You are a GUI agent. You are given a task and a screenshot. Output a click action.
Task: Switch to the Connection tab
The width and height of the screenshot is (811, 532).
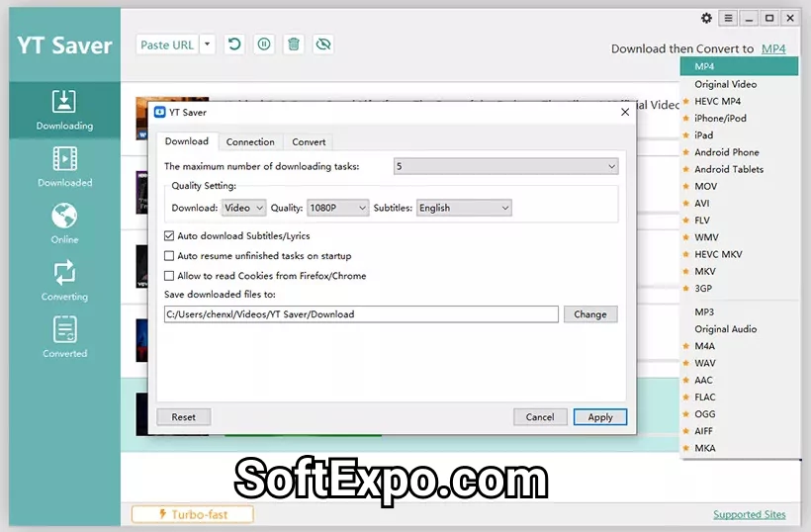coord(250,141)
